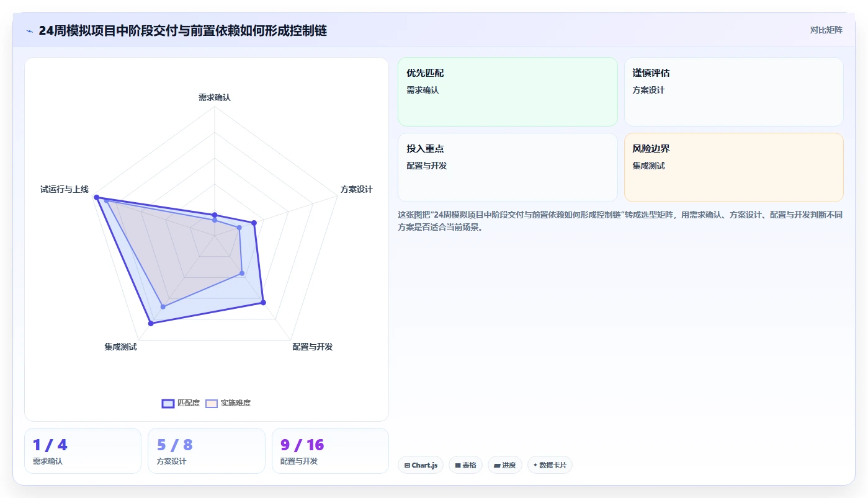This screenshot has height=498, width=868.
Task: Click the 试运行与上线 radar axis label
Action: pos(65,189)
